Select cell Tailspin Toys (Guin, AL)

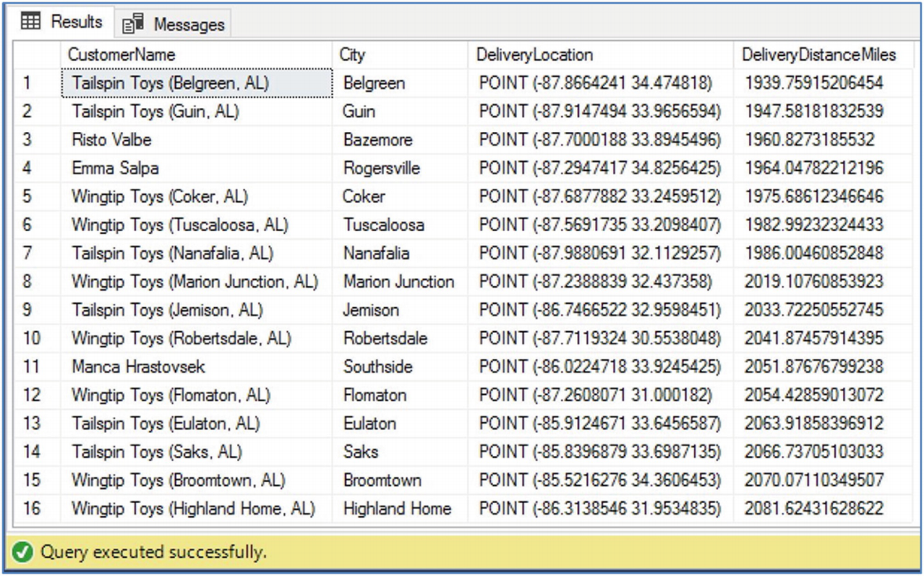196,112
